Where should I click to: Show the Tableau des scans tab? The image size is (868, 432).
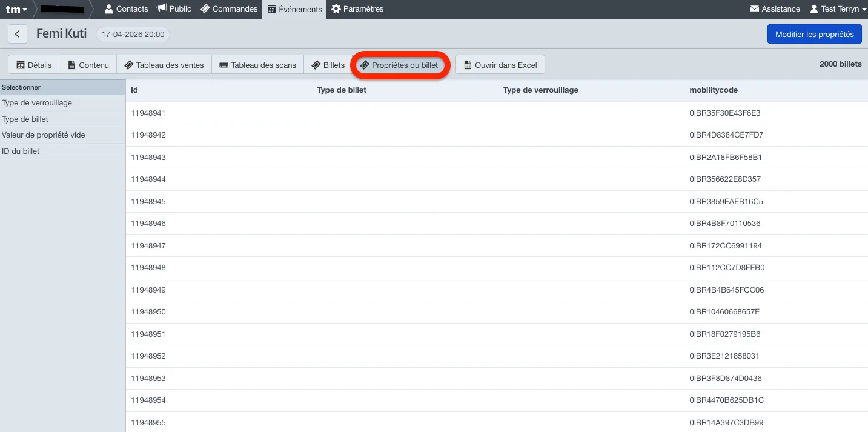coord(258,65)
